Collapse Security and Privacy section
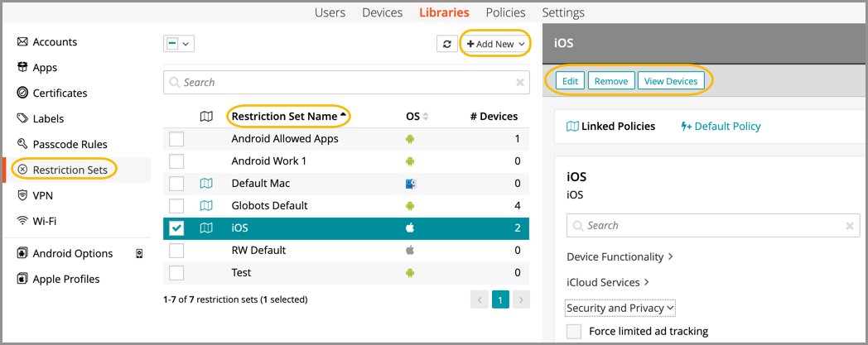 click(x=620, y=309)
